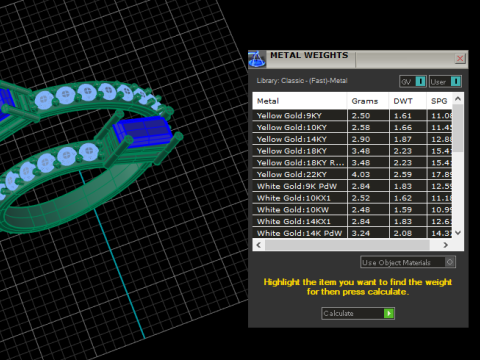This screenshot has height=360, width=480.
Task: Select the Yellow Gold:18KY row
Action: coord(352,151)
